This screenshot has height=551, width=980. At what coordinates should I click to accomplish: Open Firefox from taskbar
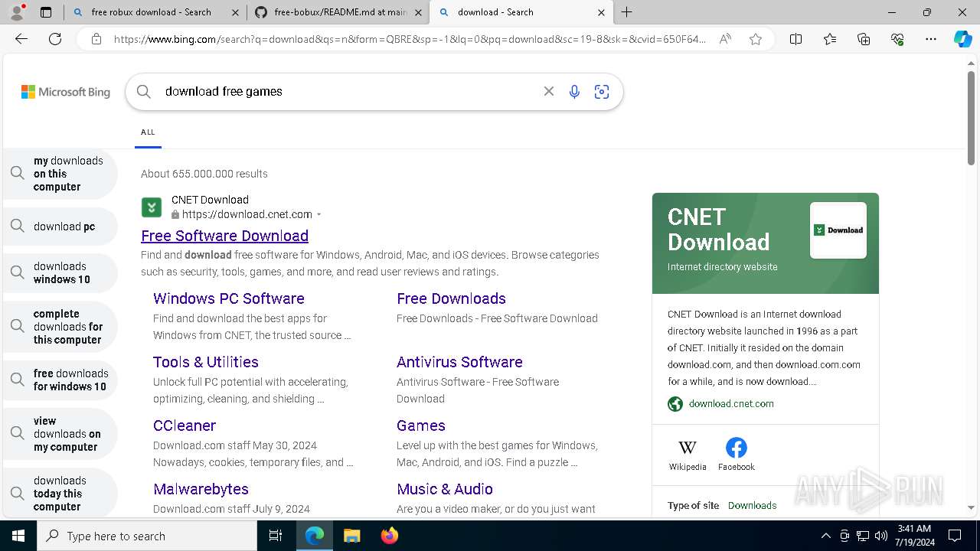[x=390, y=536]
